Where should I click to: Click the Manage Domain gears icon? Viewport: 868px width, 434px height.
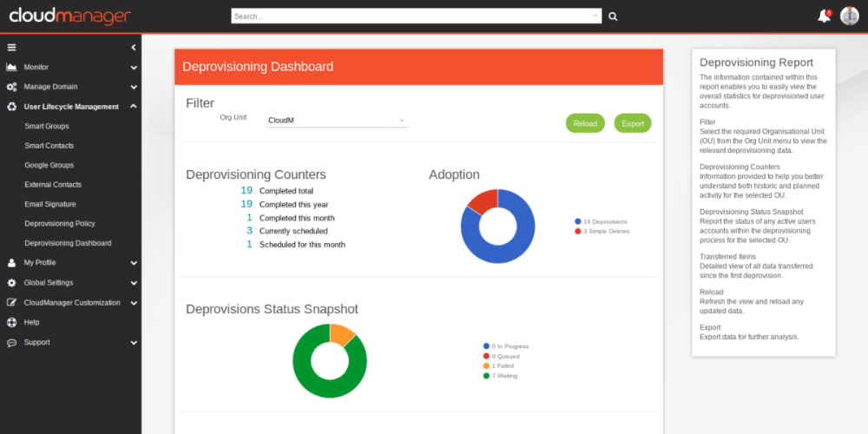[x=11, y=87]
